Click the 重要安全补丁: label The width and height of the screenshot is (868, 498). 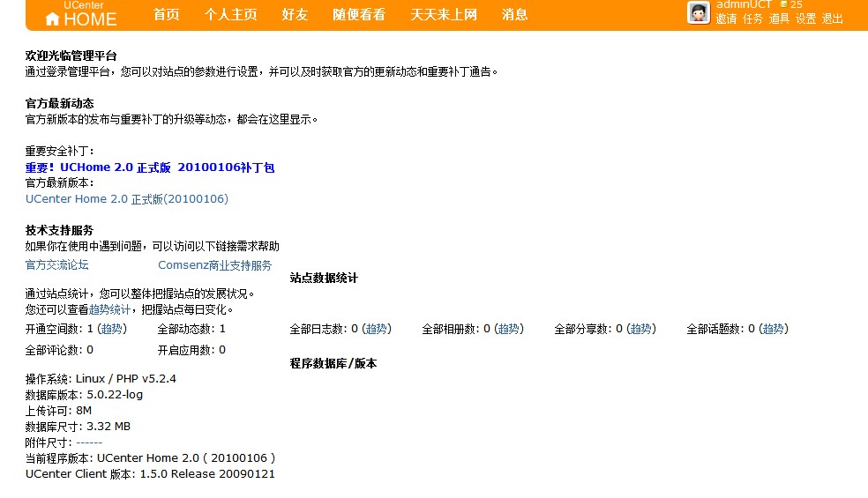tap(60, 152)
